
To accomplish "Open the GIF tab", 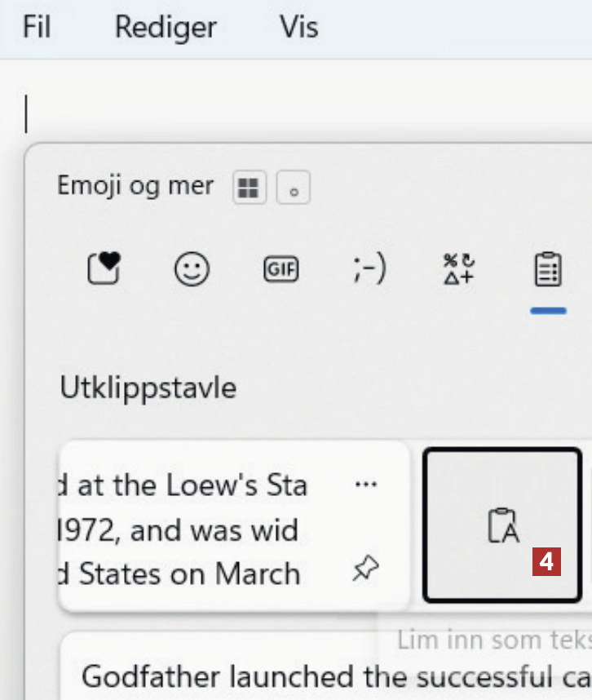I will 281,268.
